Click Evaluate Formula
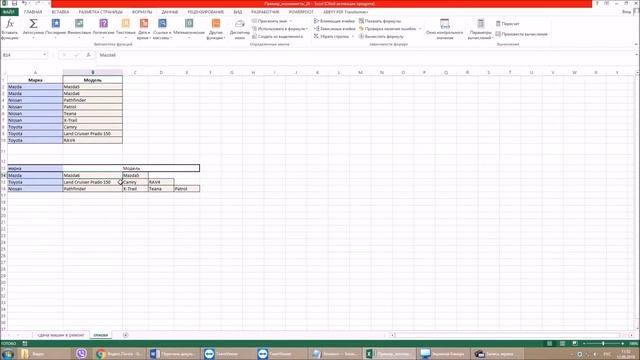 [x=381, y=36]
